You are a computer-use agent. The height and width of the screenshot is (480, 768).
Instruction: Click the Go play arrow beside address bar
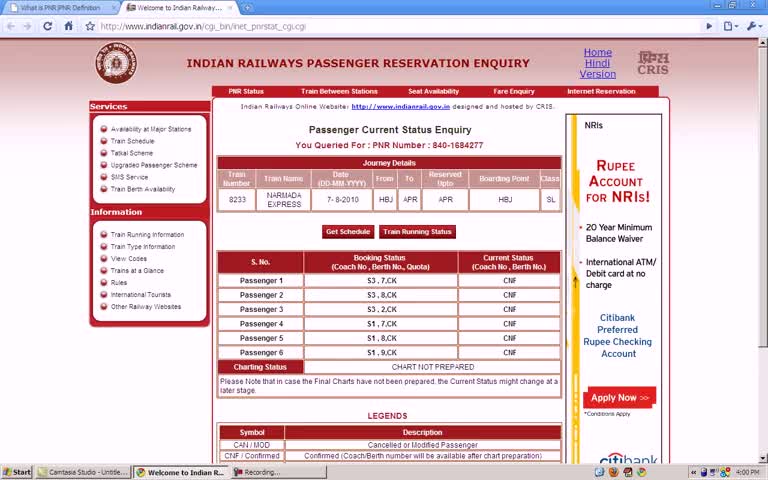(709, 26)
